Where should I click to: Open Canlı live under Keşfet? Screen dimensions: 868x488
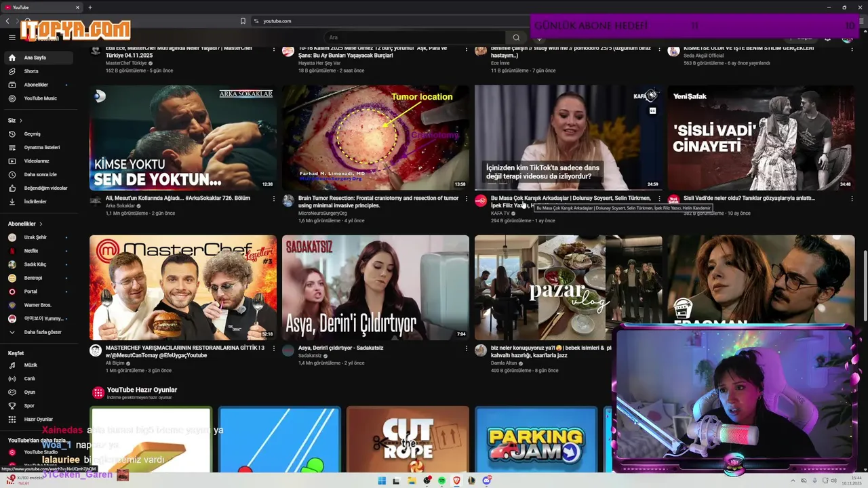click(38, 378)
